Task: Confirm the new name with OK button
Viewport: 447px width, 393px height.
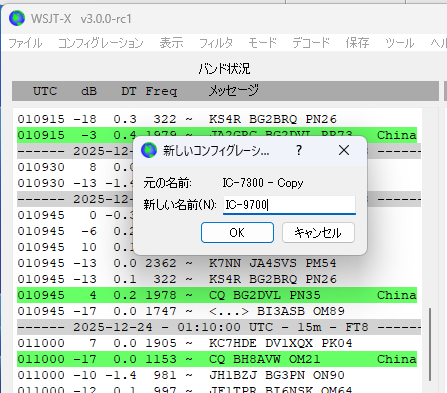Action: (x=237, y=233)
